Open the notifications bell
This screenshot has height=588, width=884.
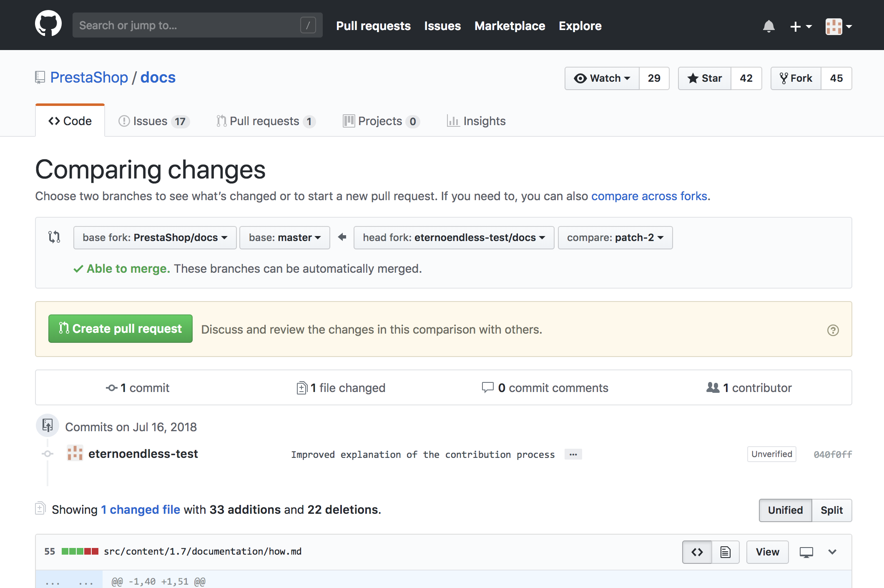768,26
